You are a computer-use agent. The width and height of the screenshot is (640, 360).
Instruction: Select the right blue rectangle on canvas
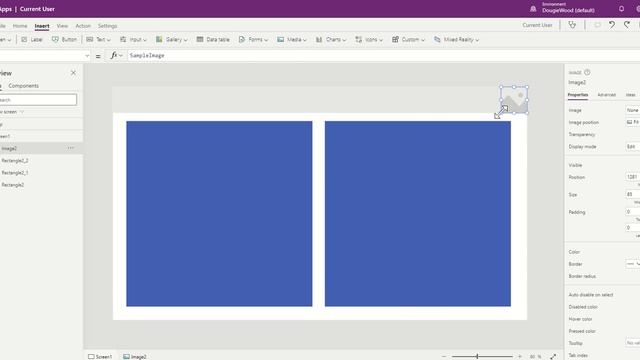click(x=418, y=213)
